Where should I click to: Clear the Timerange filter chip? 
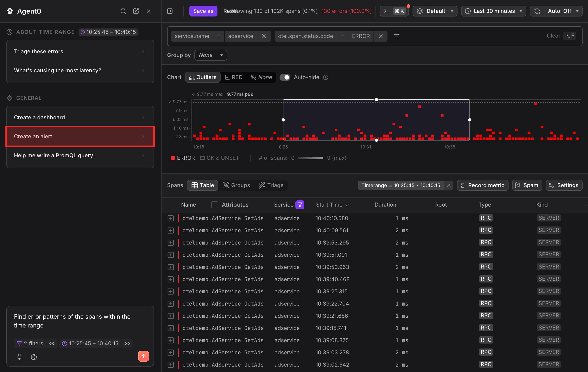coord(449,185)
